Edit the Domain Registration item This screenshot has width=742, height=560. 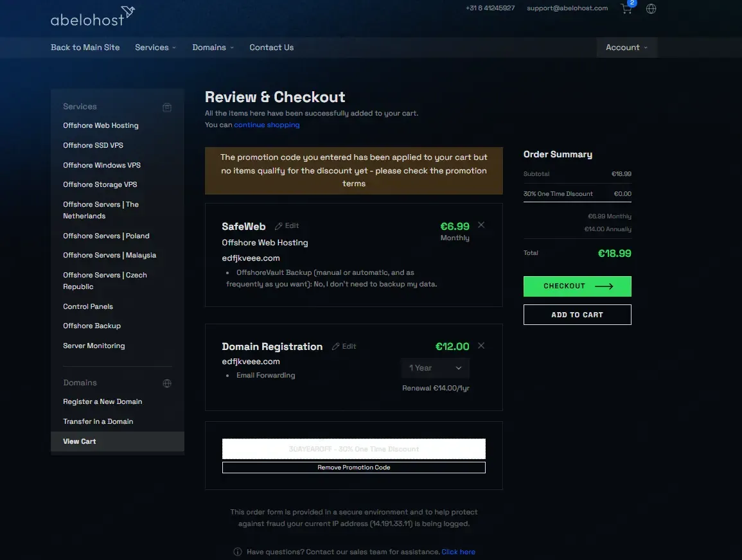[344, 346]
